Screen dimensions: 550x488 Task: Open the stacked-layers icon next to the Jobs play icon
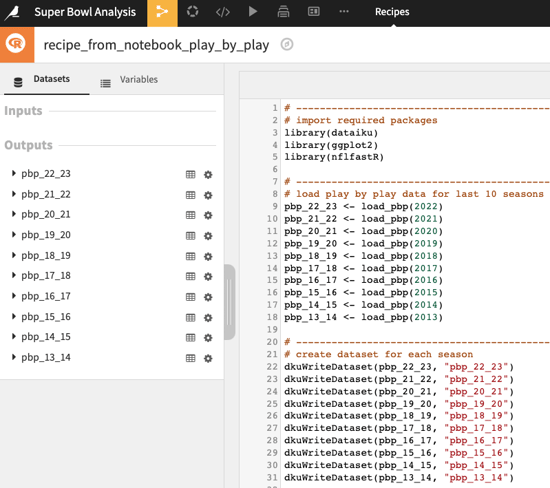tap(283, 12)
